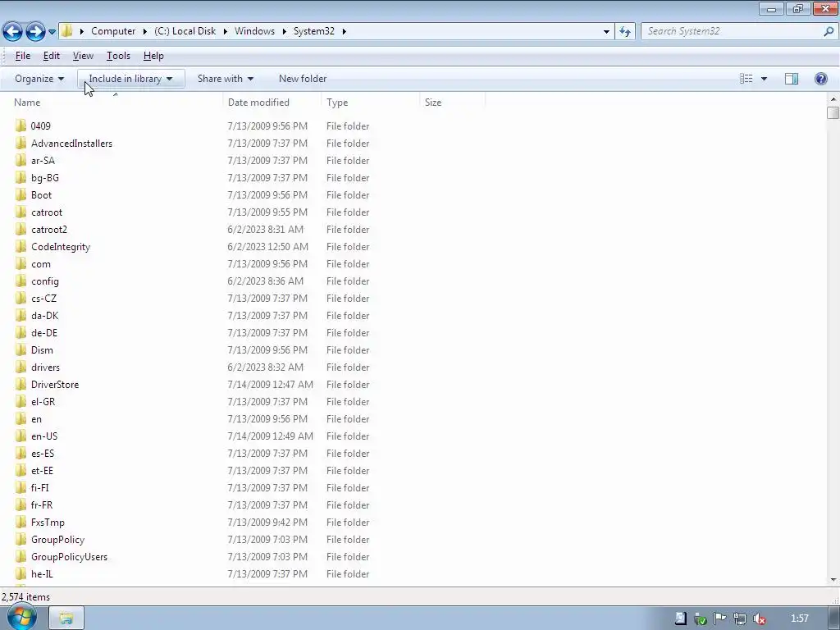
Task: Open the previous locations address dropdown
Action: 606,32
